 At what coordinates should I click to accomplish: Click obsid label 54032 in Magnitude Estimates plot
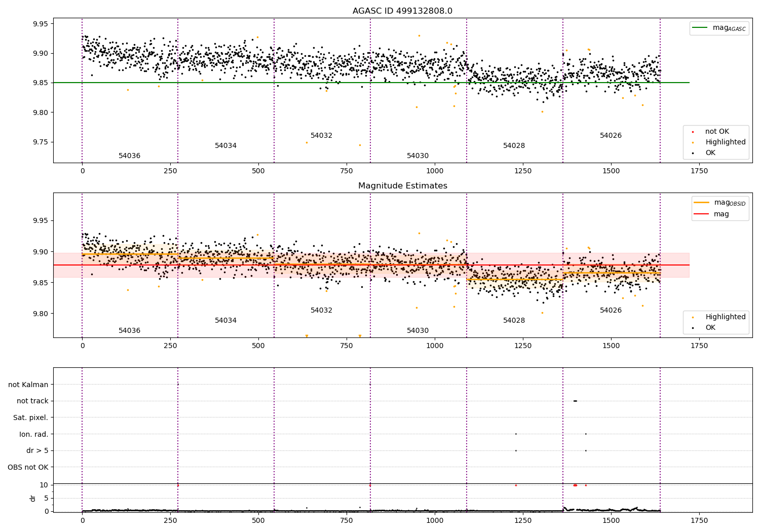[322, 311]
